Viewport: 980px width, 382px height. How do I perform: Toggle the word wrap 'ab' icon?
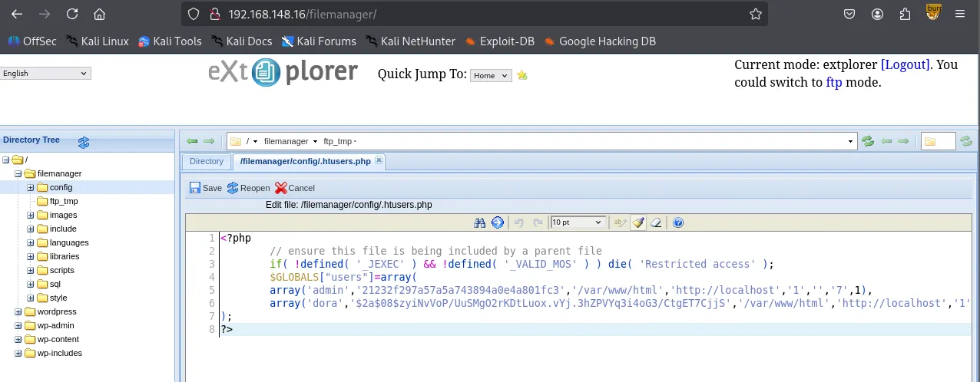point(620,222)
